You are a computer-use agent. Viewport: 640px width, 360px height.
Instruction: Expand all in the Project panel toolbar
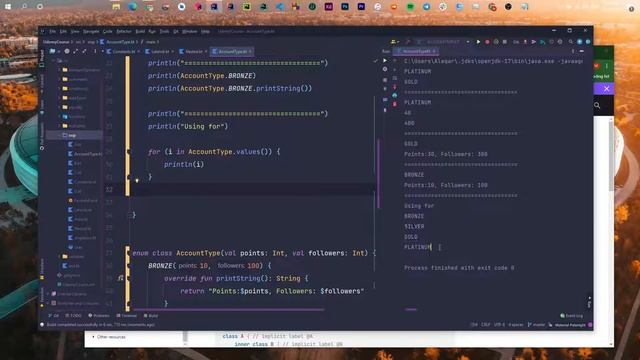(x=76, y=51)
